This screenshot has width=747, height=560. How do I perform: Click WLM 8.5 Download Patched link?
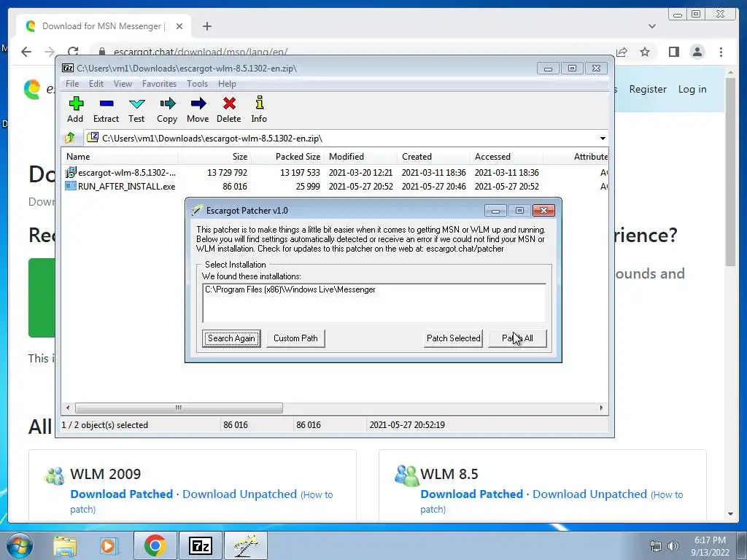coord(472,494)
